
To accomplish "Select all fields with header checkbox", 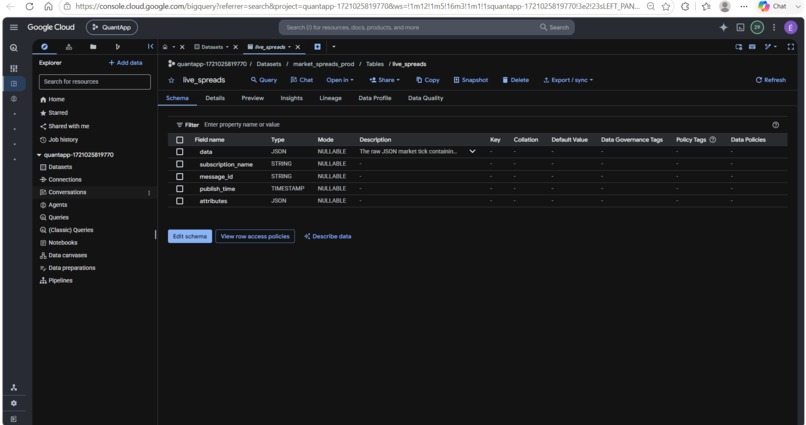I will (179, 140).
